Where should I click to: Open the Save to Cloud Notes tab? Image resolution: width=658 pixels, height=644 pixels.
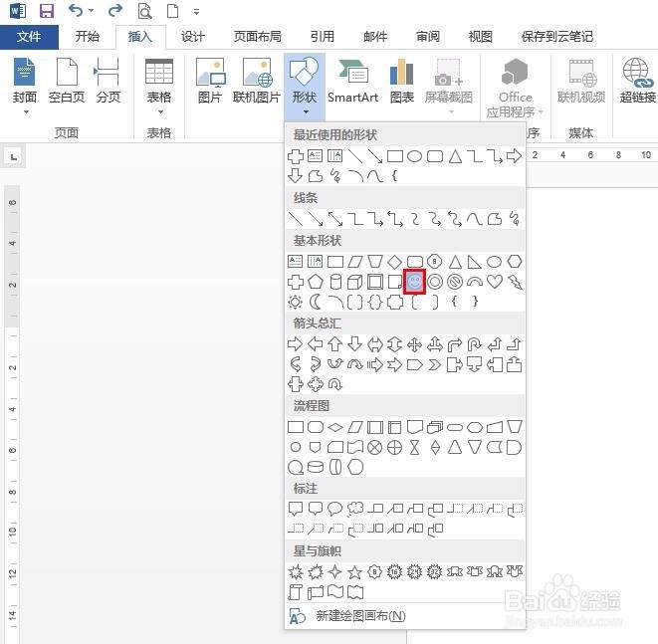pyautogui.click(x=557, y=37)
